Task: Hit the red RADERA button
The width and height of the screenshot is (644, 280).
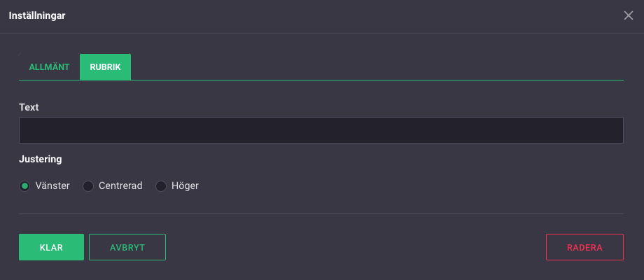Action: pos(584,247)
